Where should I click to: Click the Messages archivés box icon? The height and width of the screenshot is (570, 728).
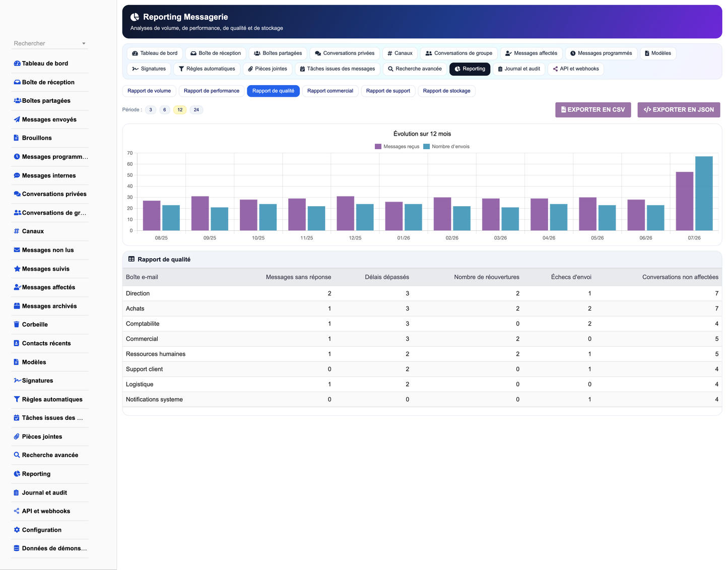(17, 306)
